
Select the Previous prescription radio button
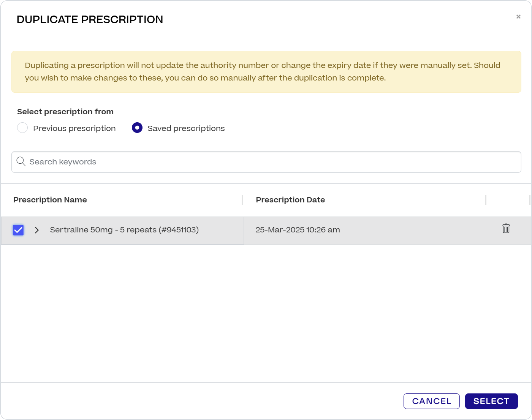coord(22,128)
